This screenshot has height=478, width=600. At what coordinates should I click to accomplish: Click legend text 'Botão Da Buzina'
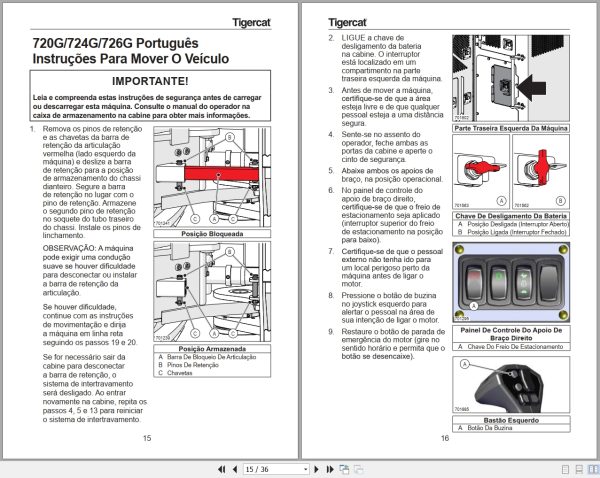click(490, 428)
